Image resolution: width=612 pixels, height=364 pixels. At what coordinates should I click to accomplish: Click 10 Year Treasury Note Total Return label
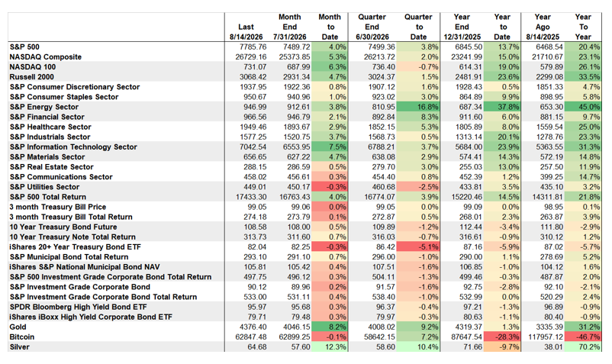(x=72, y=237)
